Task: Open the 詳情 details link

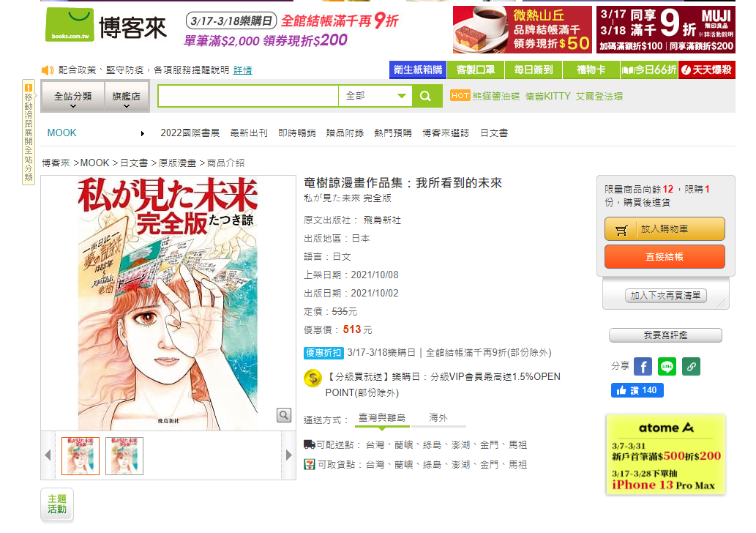Action: [x=242, y=70]
